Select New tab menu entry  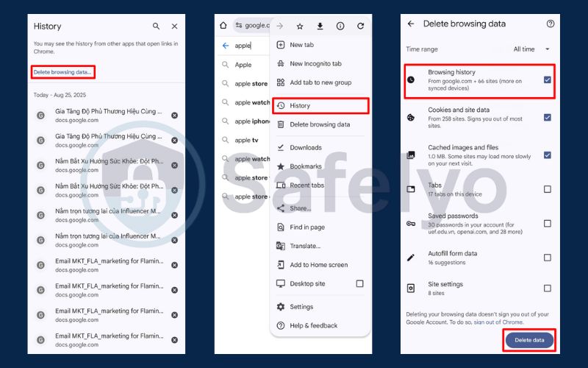click(320, 45)
